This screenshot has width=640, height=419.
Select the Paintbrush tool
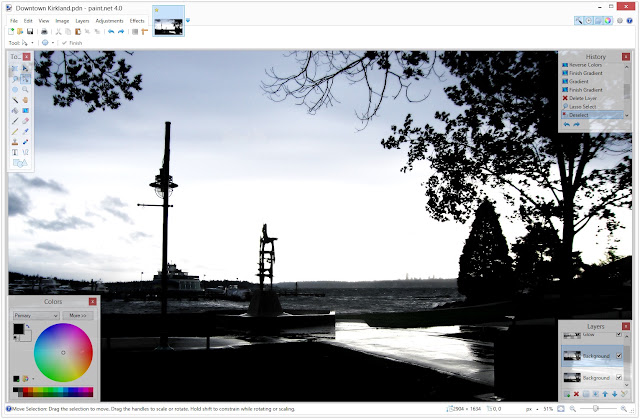pos(15,121)
